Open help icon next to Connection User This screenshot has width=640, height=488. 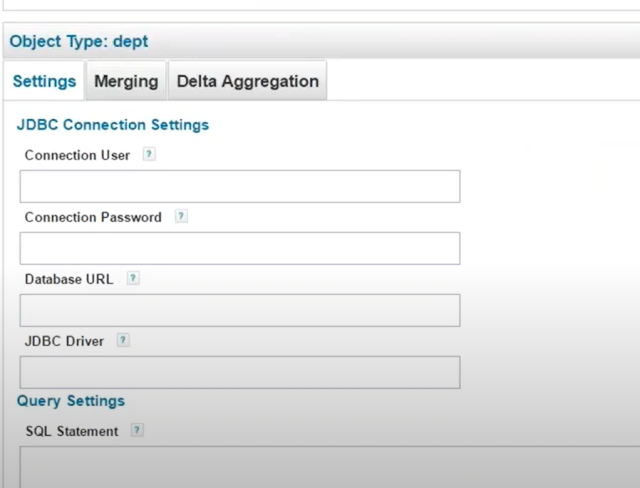coord(149,154)
